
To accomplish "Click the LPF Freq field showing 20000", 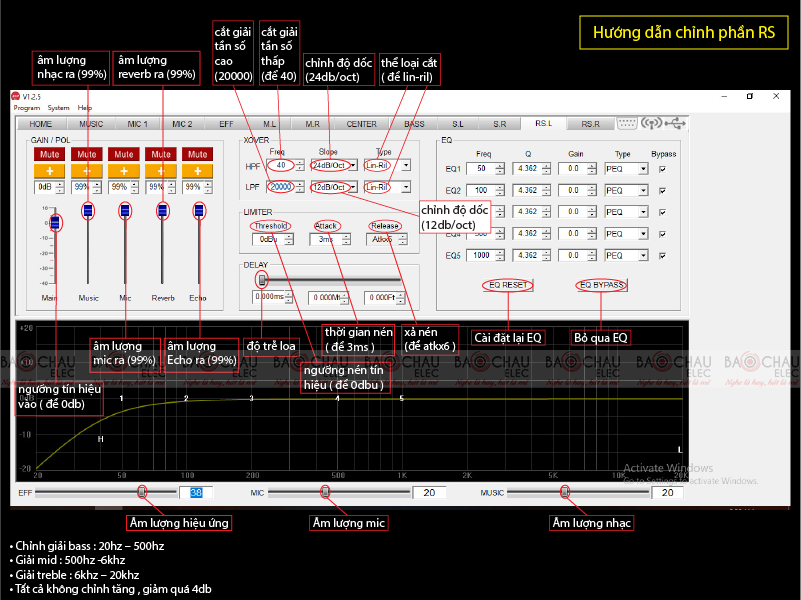I will tap(281, 187).
